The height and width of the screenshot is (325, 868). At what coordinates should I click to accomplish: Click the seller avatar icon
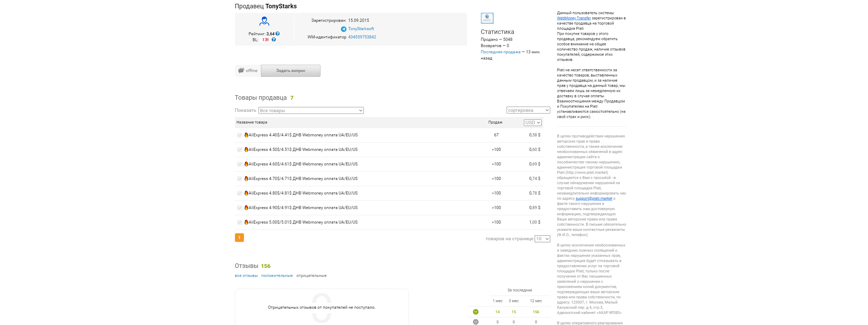264,21
